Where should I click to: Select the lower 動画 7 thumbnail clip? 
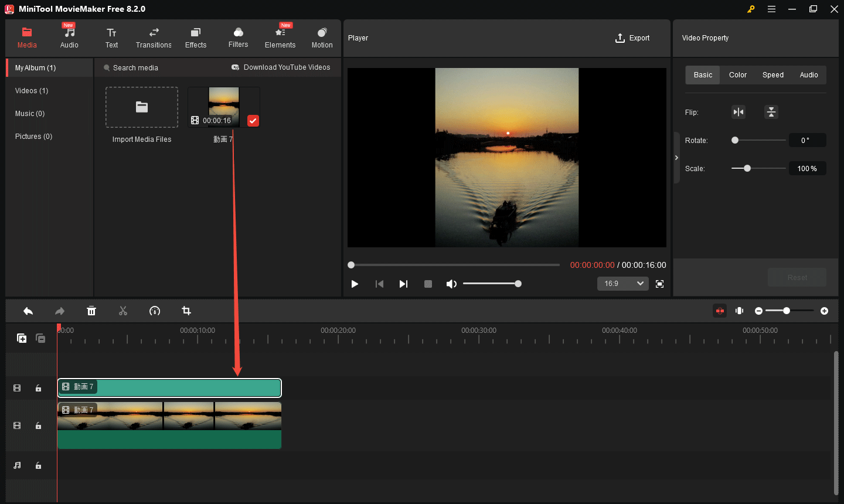169,425
